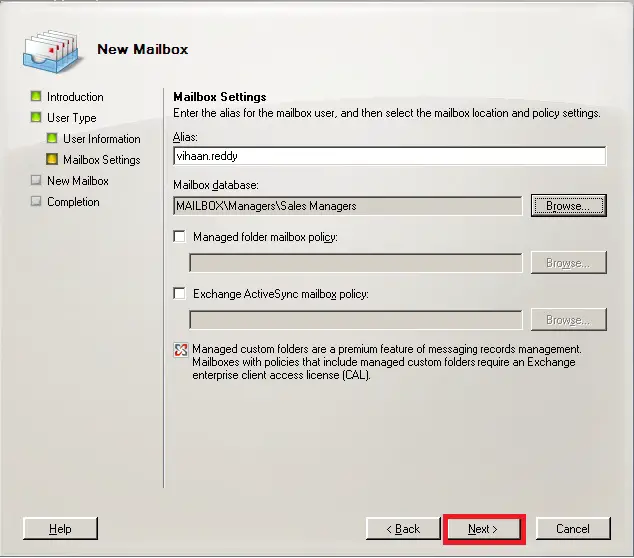The image size is (634, 558).
Task: Enable Managed folder mailbox policy checkbox
Action: 179,237
